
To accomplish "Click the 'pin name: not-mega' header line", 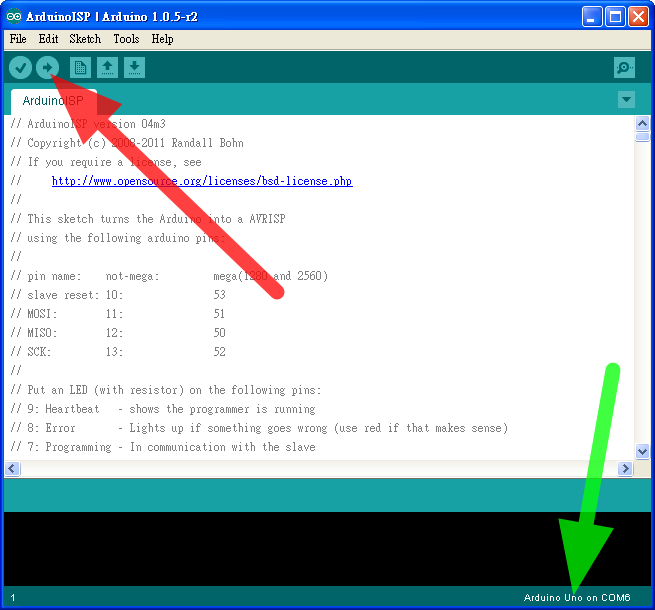I will click(169, 276).
